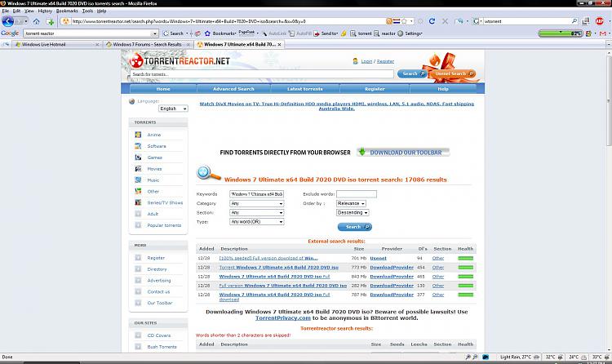Click the green 82% progress meter in toolbar
612x364 pixels.
pyautogui.click(x=561, y=33)
